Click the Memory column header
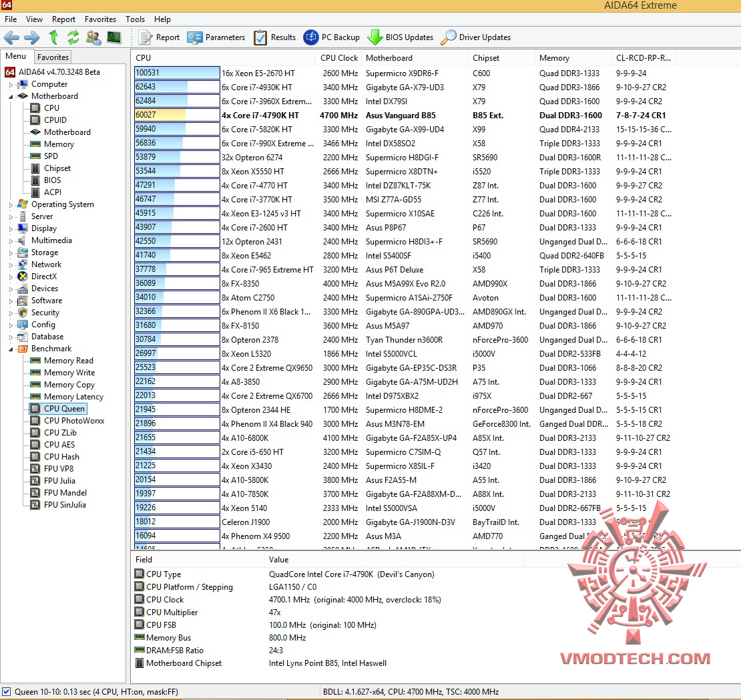Image resolution: width=741 pixels, height=700 pixels. coord(573,57)
